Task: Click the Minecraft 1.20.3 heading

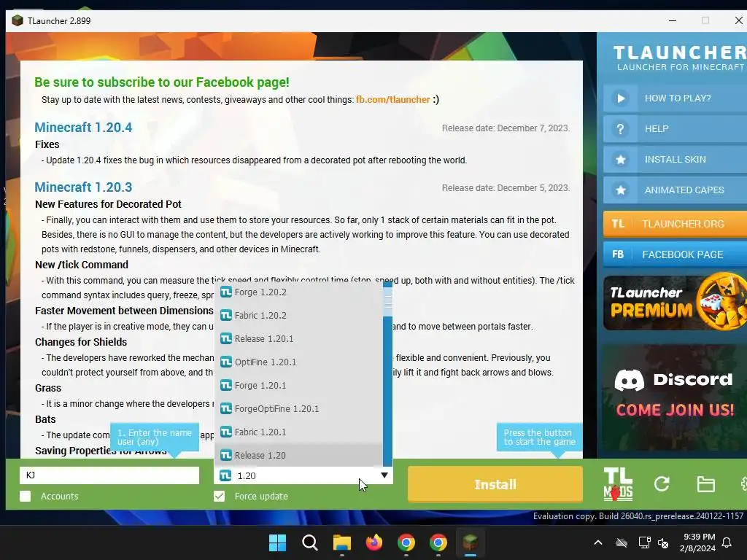Action: click(x=83, y=187)
